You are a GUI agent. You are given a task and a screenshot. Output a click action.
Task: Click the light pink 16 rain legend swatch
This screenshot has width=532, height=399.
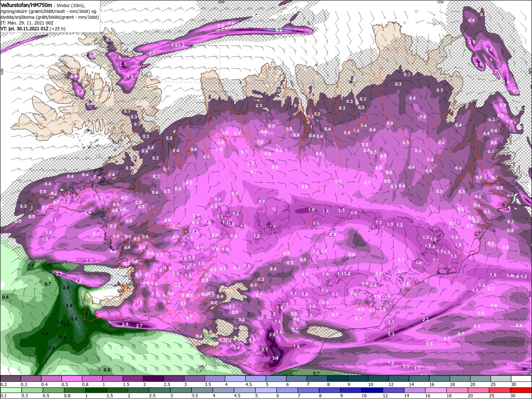[436, 390]
